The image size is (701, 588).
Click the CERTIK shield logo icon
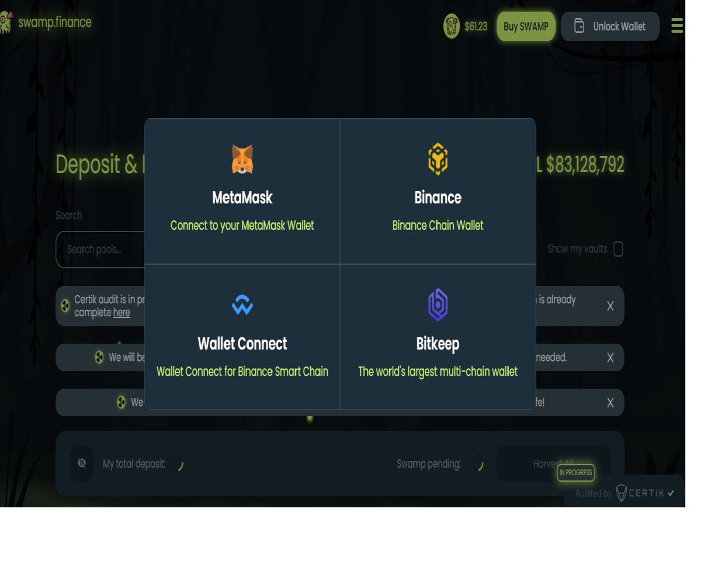click(622, 493)
